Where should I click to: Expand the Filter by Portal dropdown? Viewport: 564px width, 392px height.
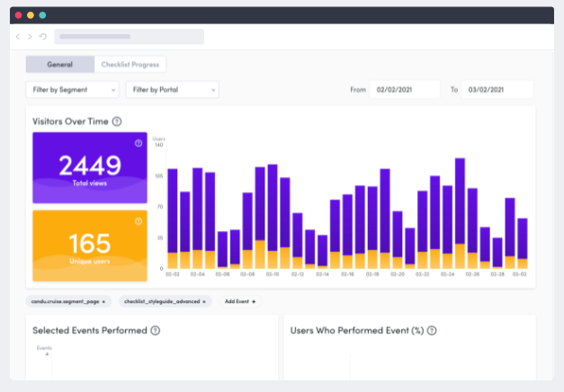172,89
